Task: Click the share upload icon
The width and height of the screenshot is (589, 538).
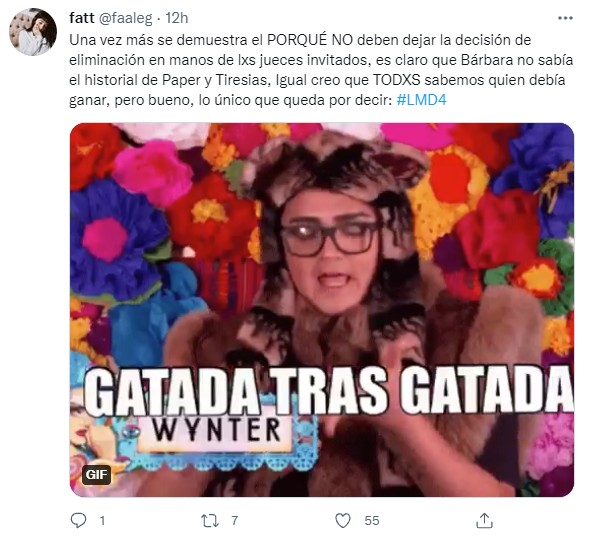Action: tap(484, 520)
